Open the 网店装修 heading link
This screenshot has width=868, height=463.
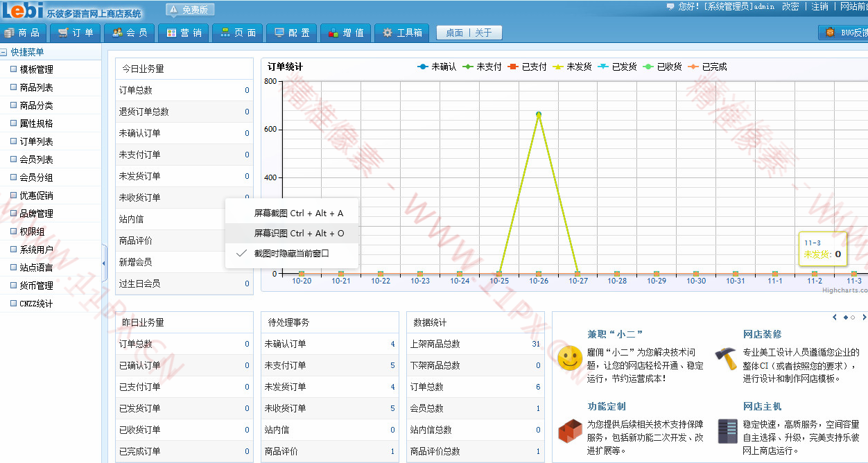coord(762,334)
